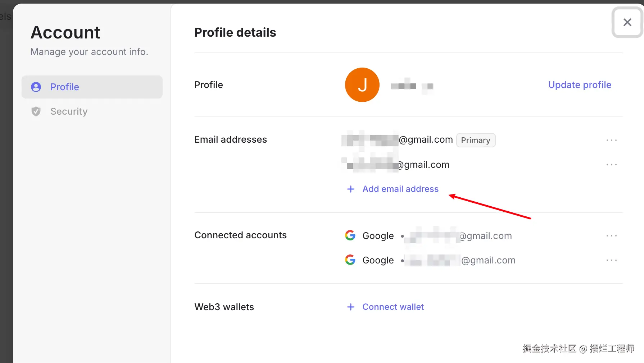Close the Account dialog with X

627,22
